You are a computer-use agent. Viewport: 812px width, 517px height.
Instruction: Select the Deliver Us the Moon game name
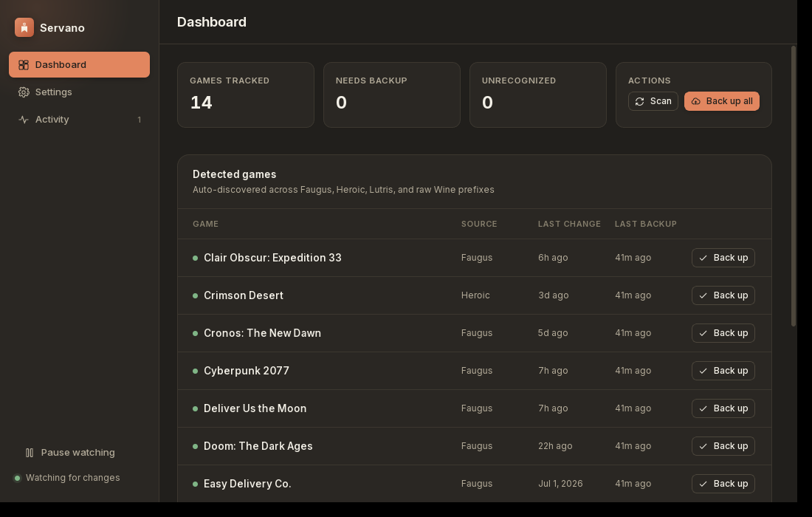255,408
